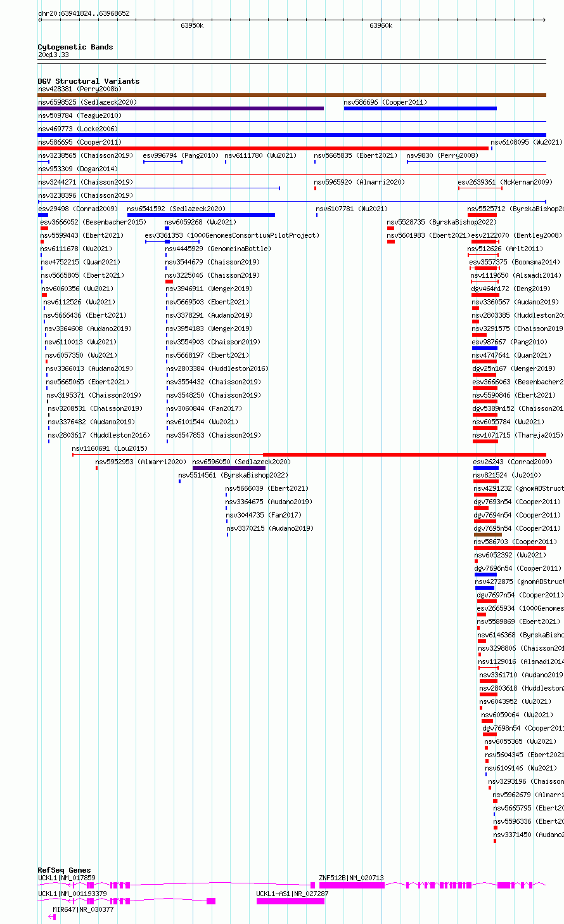Select nsv5528735 (ByrskaBishop2022) label
The width and height of the screenshot is (564, 924).
pos(442,222)
